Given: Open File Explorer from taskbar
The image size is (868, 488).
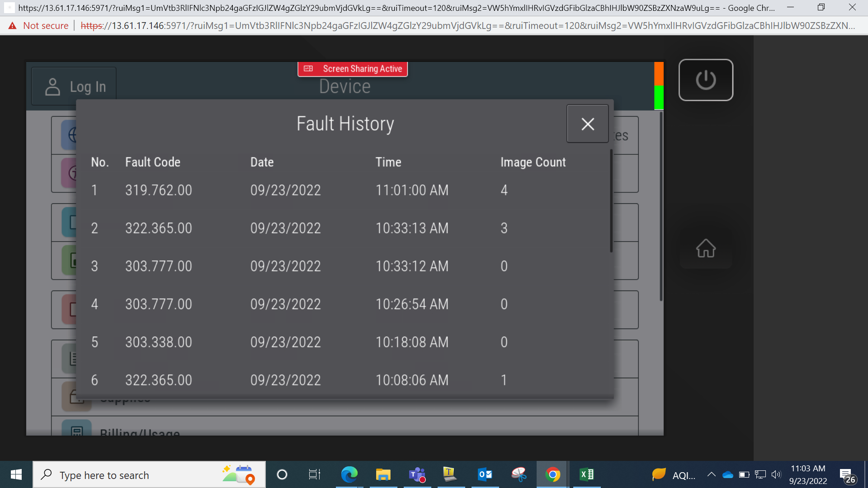Looking at the screenshot, I should point(383,474).
